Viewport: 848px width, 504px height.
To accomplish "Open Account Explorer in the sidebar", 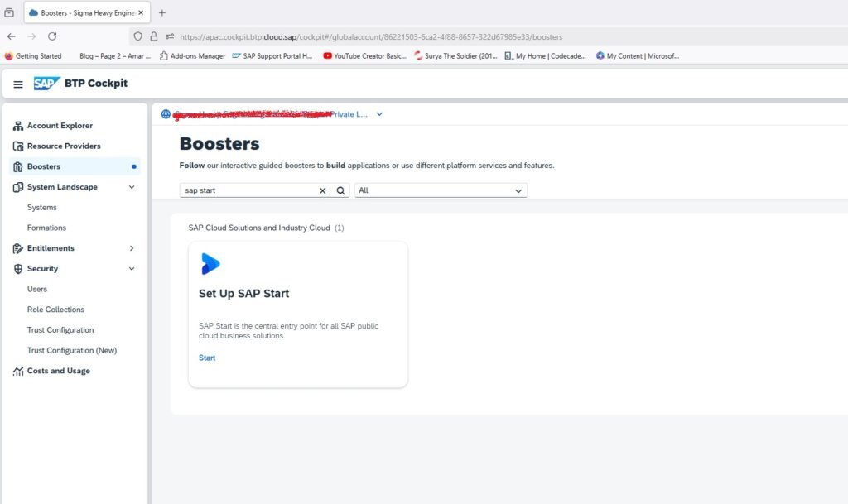I will (x=60, y=126).
